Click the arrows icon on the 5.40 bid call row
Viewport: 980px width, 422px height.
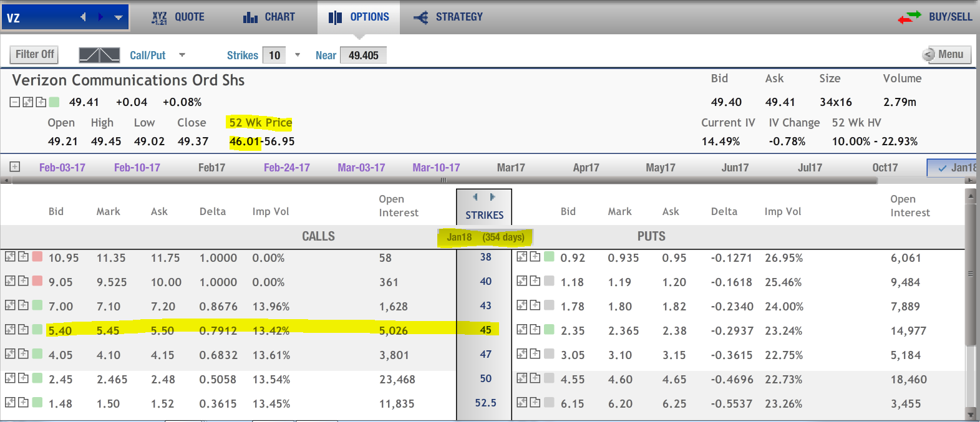[x=10, y=329]
